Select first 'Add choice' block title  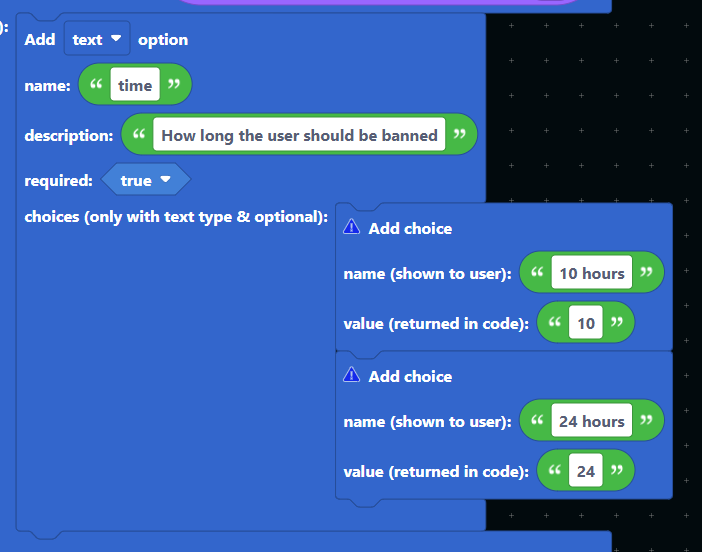(x=410, y=229)
